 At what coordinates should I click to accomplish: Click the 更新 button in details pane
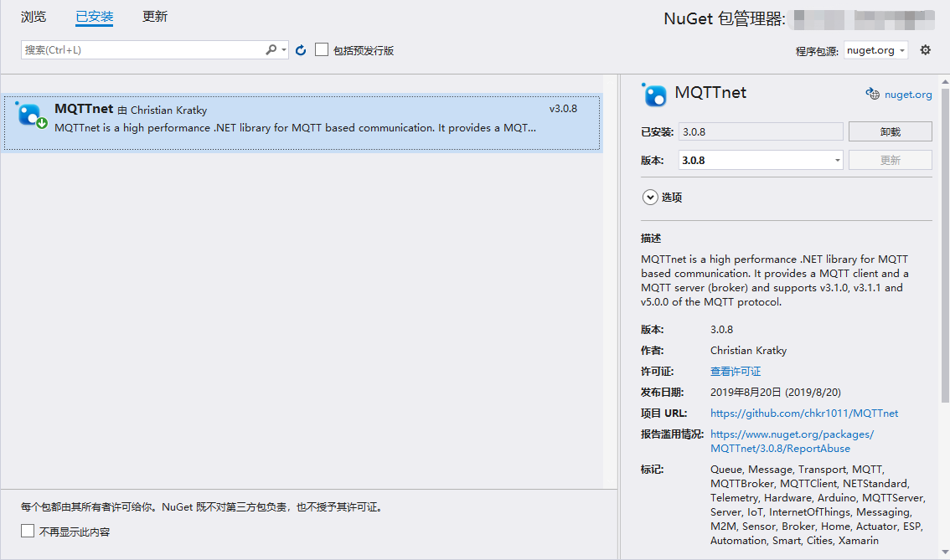click(890, 159)
